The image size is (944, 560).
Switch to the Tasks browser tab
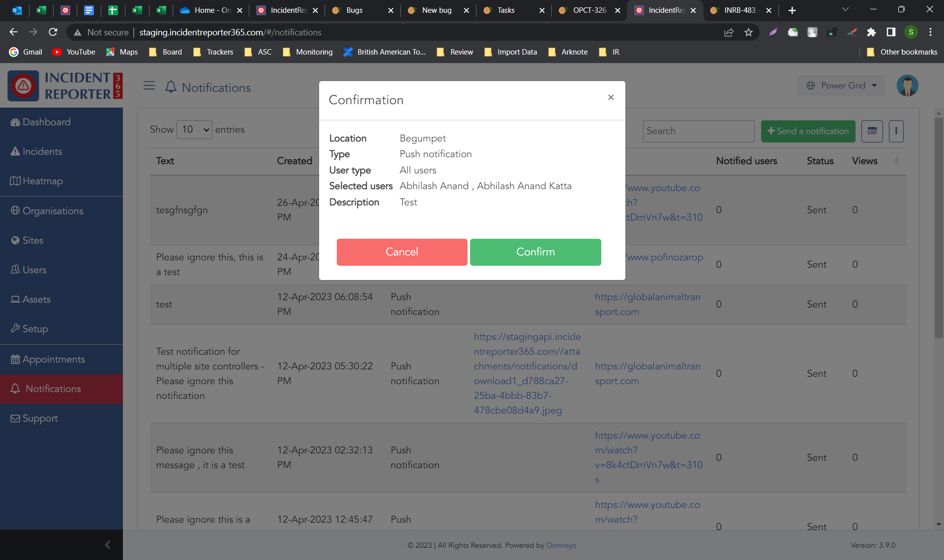[506, 10]
